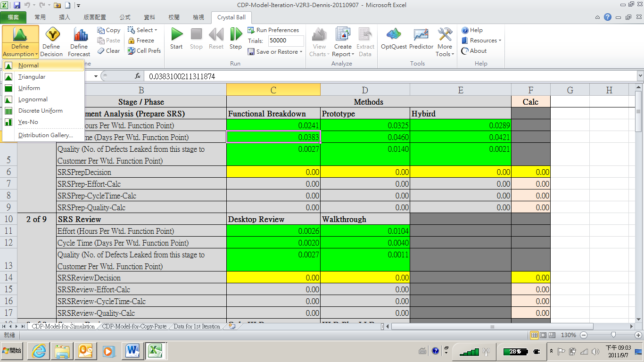Open the Save or Restore dropdown
Screen dimensions: 644x362
pyautogui.click(x=275, y=52)
